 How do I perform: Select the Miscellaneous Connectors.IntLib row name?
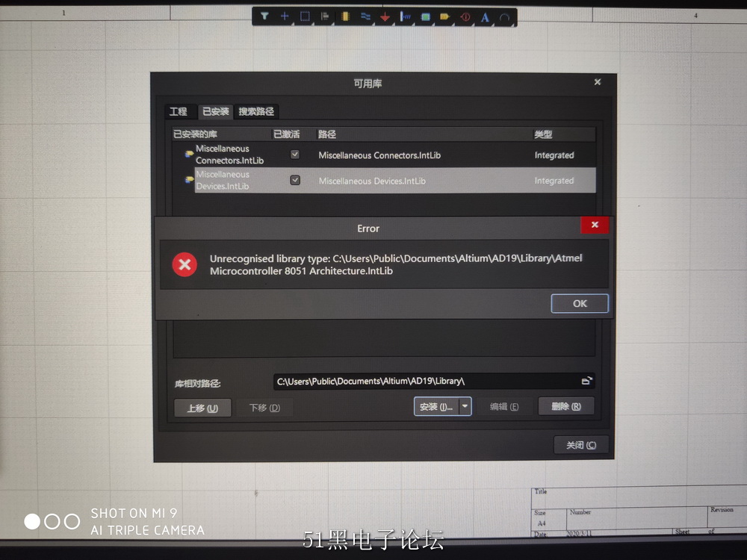(229, 155)
